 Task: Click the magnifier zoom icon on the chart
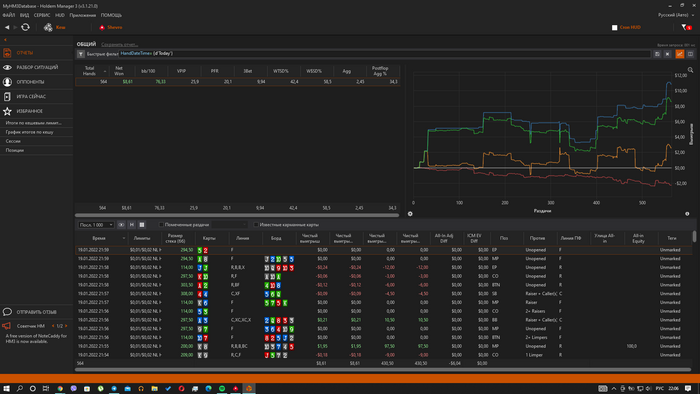click(x=690, y=70)
